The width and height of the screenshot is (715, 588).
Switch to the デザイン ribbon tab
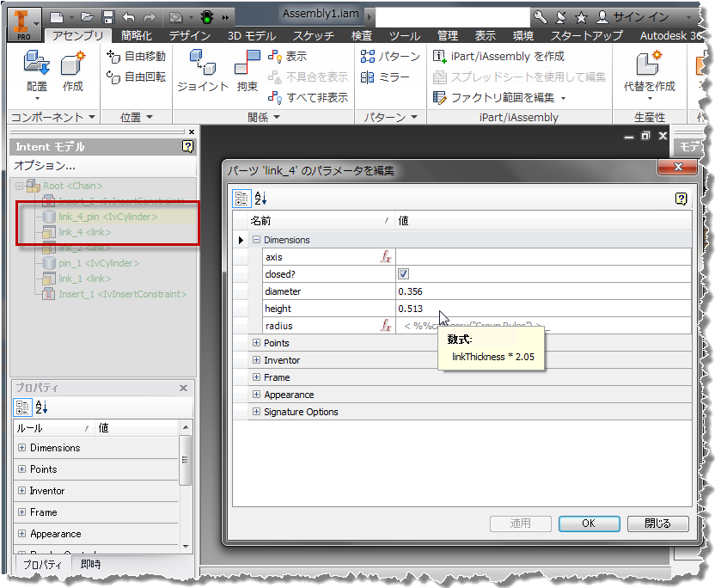[x=190, y=35]
